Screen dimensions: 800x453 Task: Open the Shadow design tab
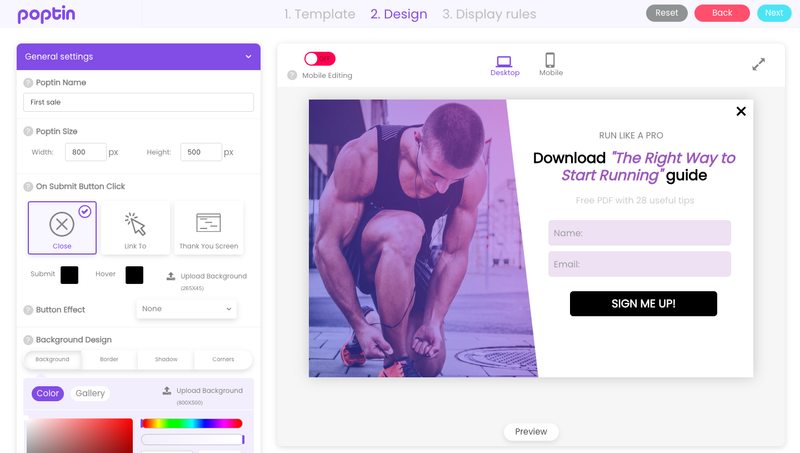click(x=166, y=360)
